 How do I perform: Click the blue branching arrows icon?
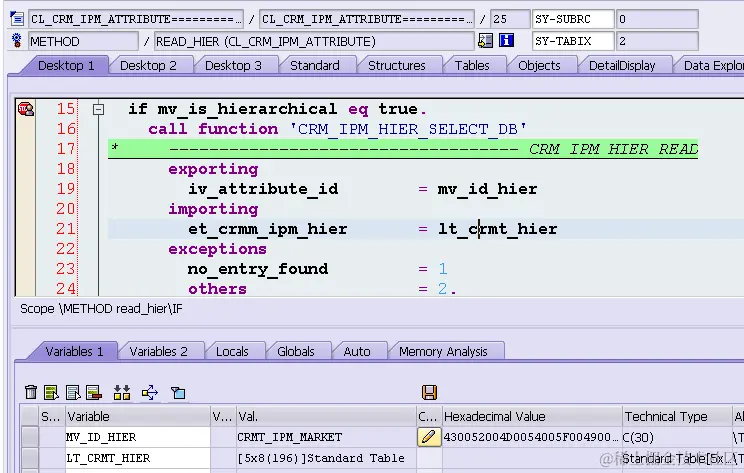tap(150, 392)
